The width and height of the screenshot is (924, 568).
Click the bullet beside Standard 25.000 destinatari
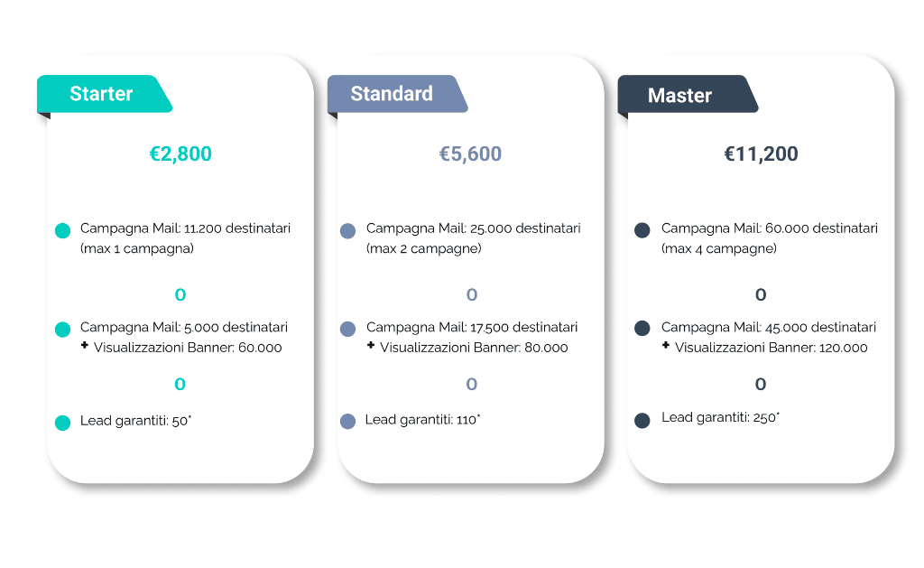pos(347,231)
